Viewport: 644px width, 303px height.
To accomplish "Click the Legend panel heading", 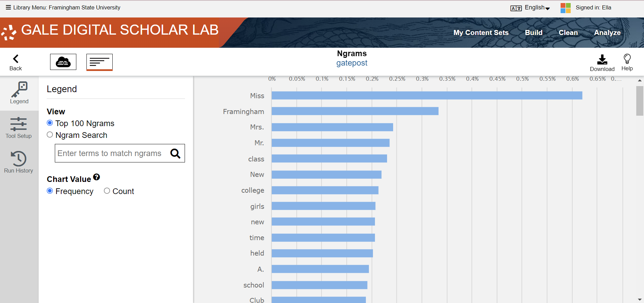I will tap(62, 89).
